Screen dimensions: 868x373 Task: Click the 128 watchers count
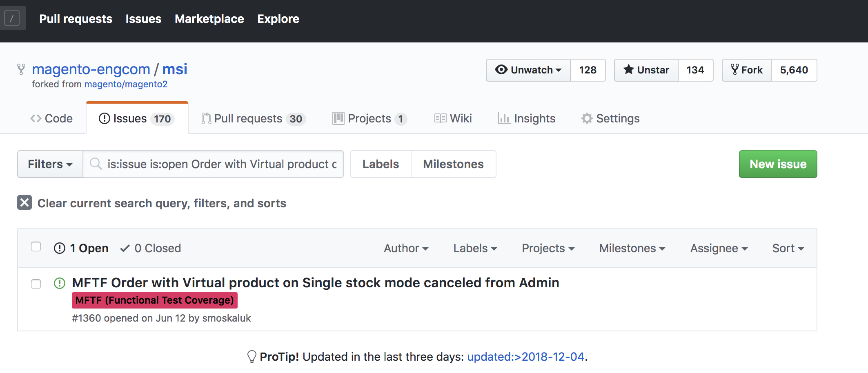coord(588,70)
